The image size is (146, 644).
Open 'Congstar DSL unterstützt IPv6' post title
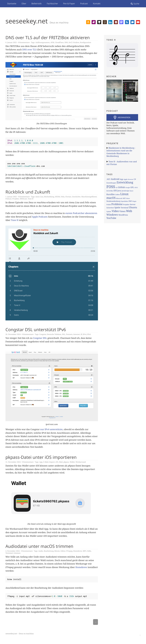[x=36, y=330]
